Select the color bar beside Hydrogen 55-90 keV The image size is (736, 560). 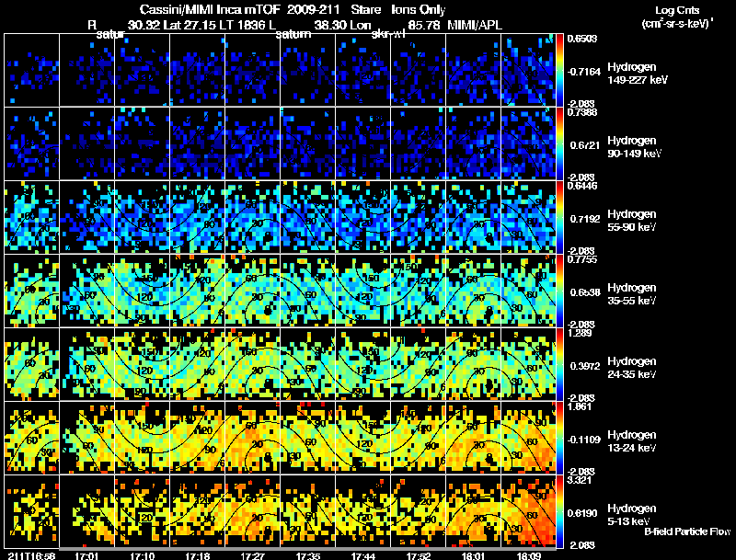pyautogui.click(x=561, y=217)
